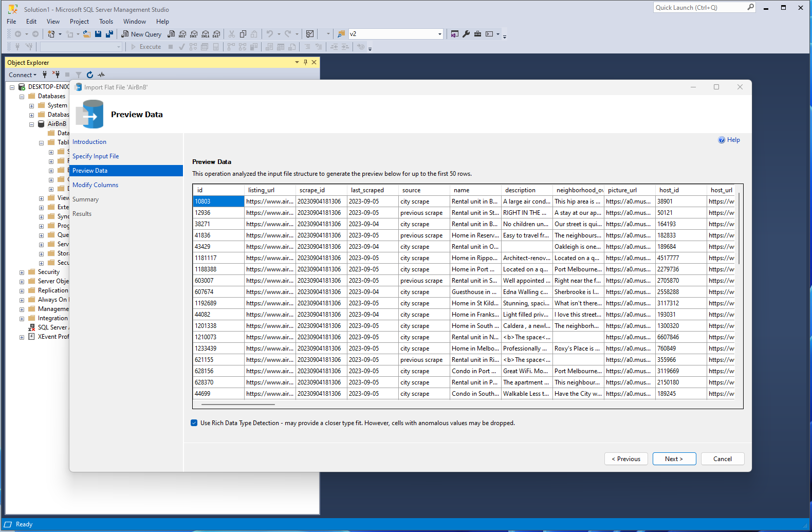Click the Properties wrench icon
This screenshot has height=532, width=812.
tap(466, 34)
